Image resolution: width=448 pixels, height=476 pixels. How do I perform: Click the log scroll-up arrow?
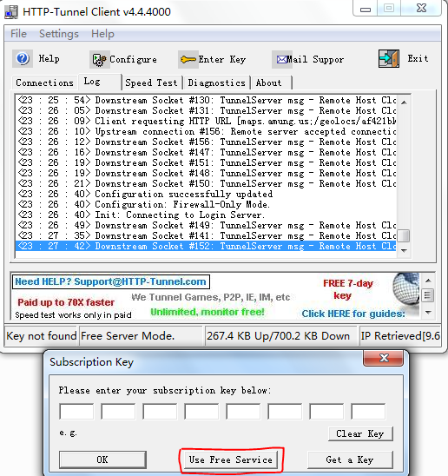[x=404, y=102]
